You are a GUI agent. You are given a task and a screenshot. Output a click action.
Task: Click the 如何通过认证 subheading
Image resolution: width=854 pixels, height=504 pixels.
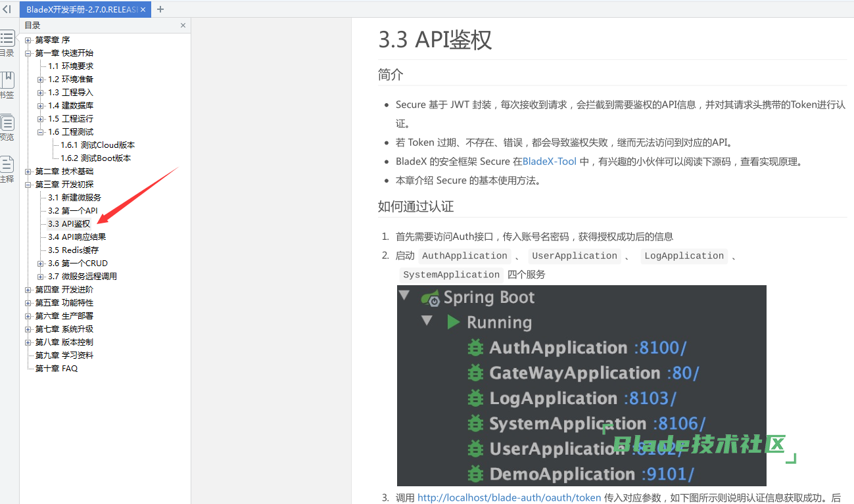(x=415, y=206)
